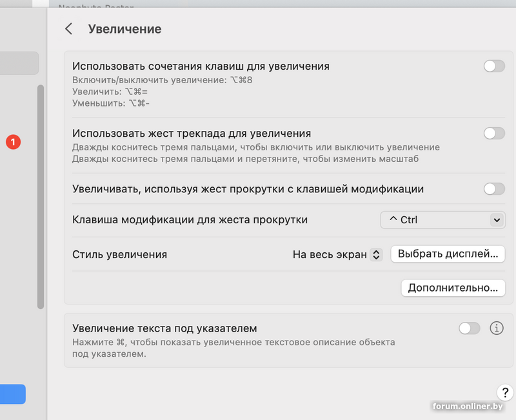516x420 pixels.
Task: Click the Клавиша модификации для жеста прокрутки label
Action: (190, 220)
